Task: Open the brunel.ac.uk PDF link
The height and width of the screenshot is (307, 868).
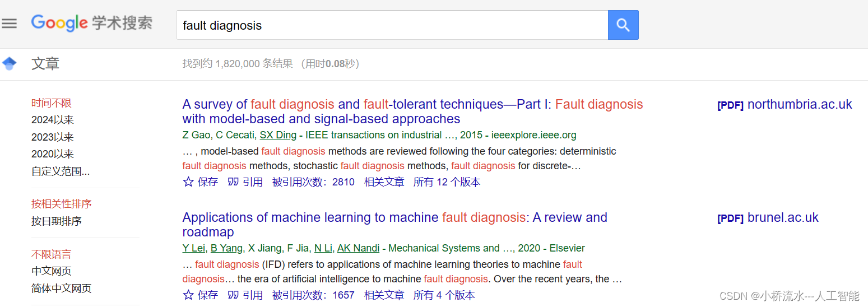Action: 768,218
